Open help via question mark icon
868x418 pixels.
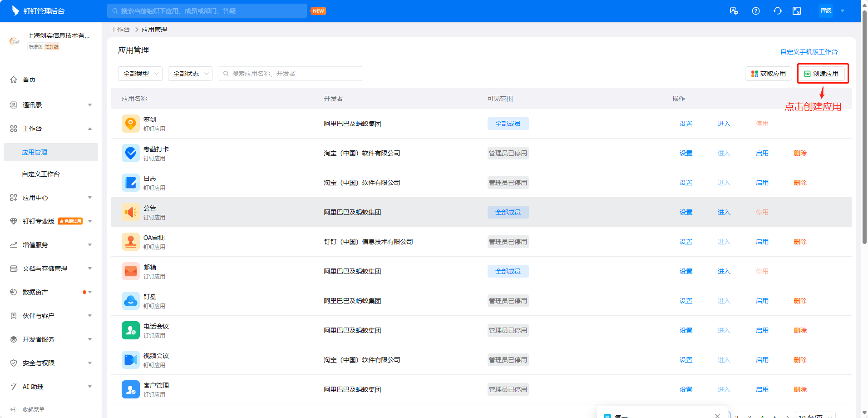point(756,11)
